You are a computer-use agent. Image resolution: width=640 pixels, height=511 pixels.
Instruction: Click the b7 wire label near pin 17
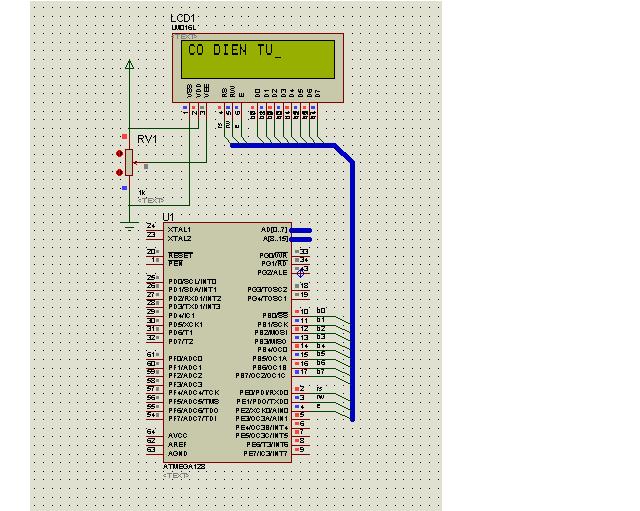[320, 371]
